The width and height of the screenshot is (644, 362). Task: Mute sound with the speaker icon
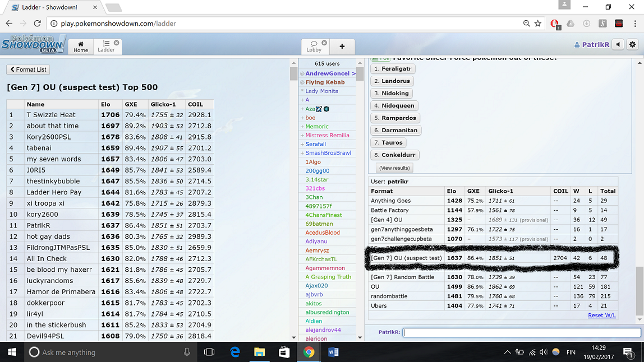pyautogui.click(x=618, y=44)
